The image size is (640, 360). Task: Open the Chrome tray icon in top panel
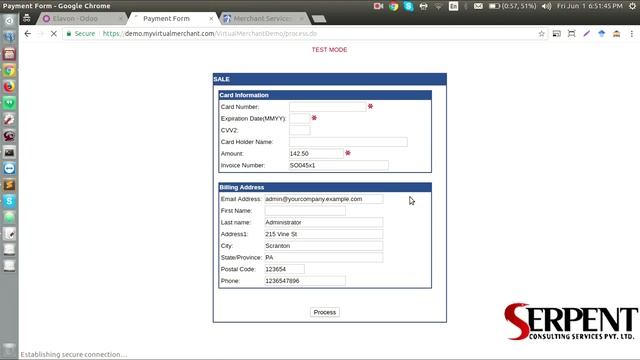[x=393, y=6]
